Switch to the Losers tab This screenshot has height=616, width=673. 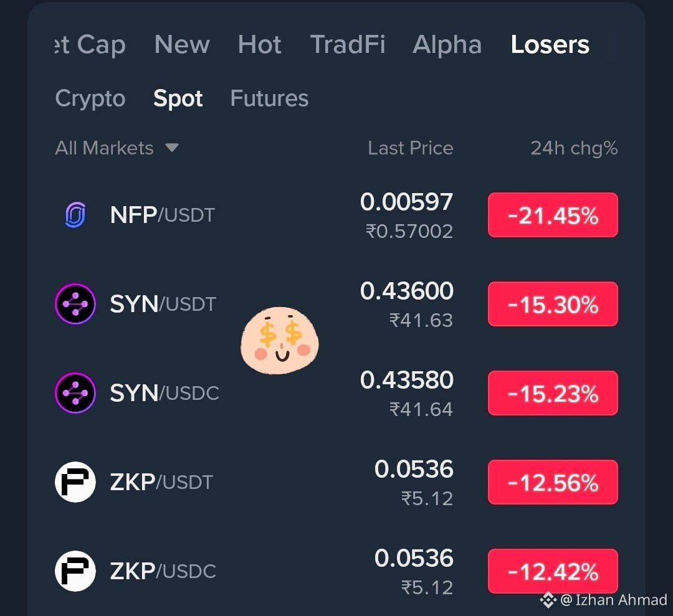click(x=550, y=45)
